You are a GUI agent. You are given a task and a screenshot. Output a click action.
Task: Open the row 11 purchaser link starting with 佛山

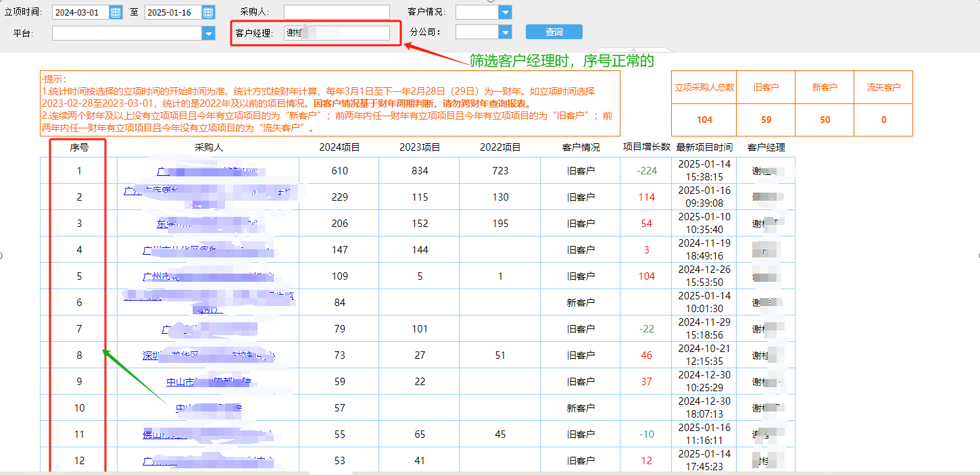pyautogui.click(x=154, y=434)
